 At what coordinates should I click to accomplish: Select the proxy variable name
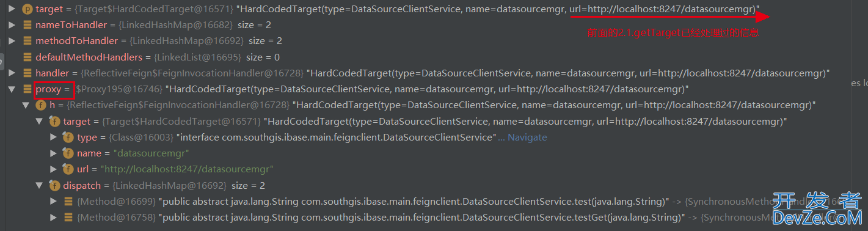(x=48, y=89)
